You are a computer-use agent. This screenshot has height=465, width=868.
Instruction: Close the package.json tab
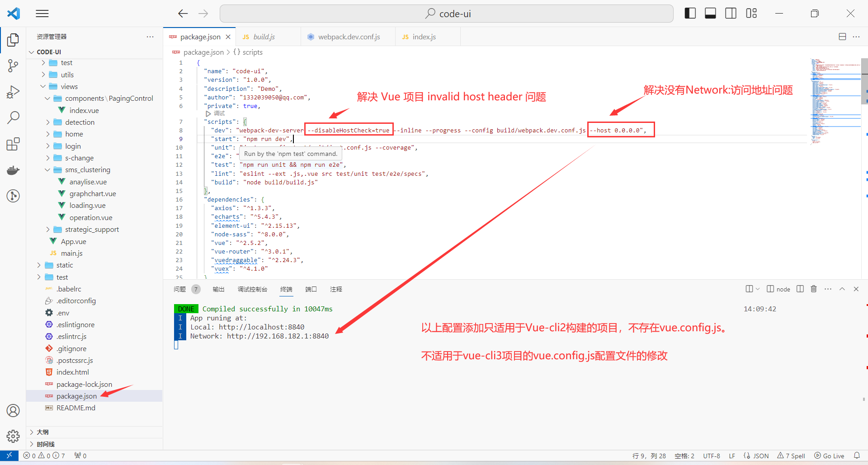[228, 37]
